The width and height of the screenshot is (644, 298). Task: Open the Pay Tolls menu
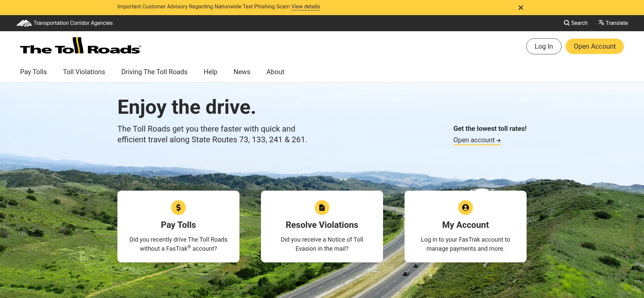pyautogui.click(x=34, y=72)
